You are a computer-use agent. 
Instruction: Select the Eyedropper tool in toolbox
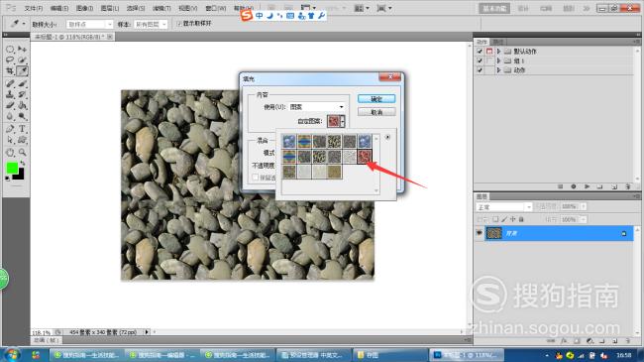tap(22, 71)
